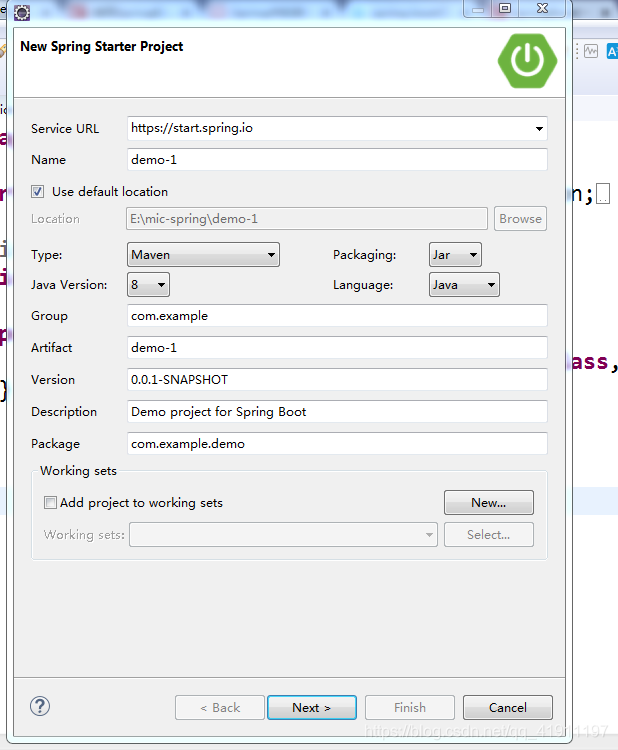Click the help question mark icon
618x750 pixels.
pyautogui.click(x=40, y=706)
